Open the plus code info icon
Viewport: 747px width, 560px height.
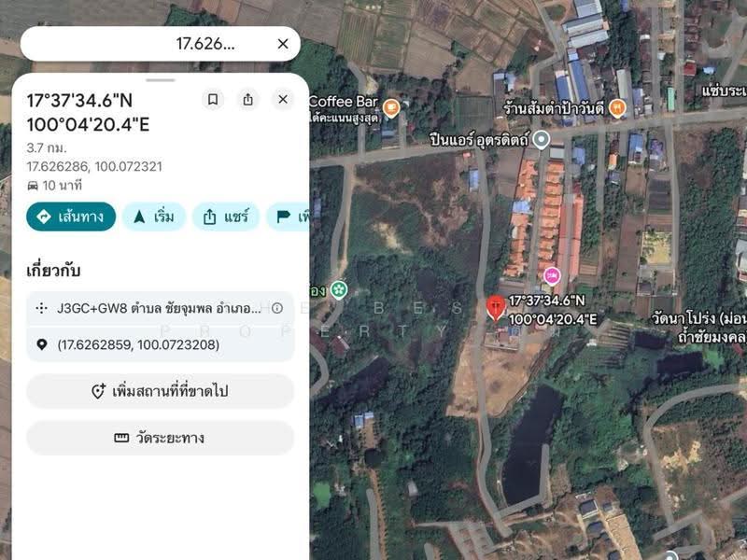276,308
